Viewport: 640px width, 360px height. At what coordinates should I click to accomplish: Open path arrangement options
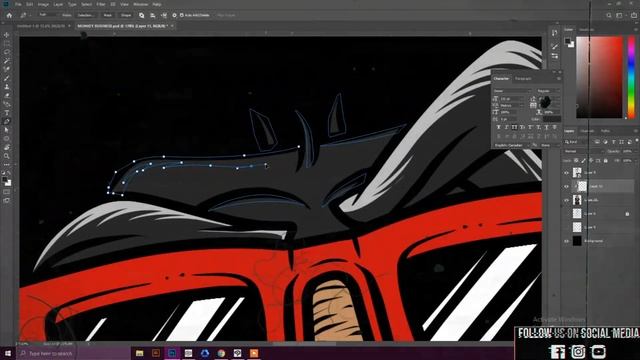click(x=164, y=15)
